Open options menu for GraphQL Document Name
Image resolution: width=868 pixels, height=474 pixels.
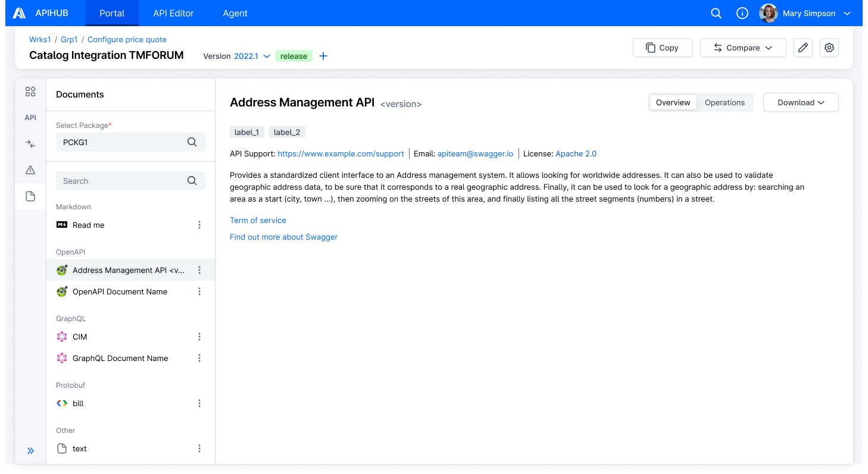tap(199, 358)
